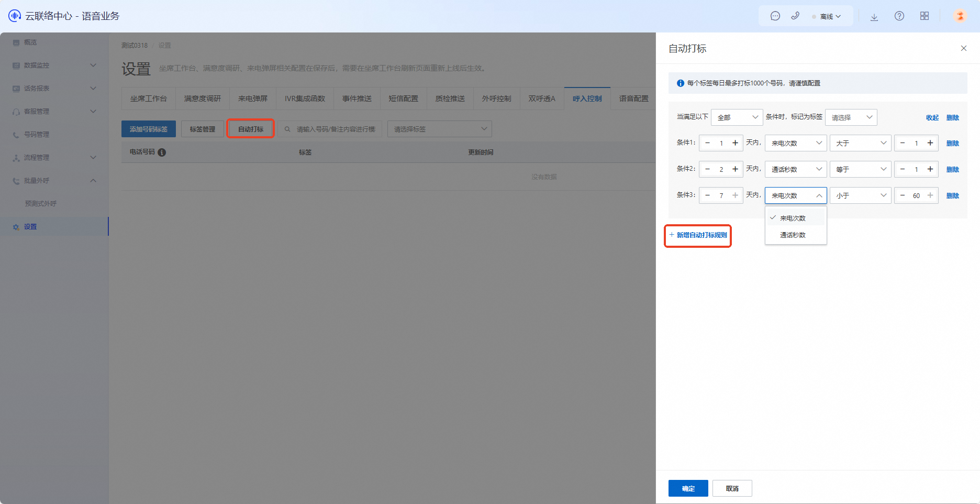980x504 pixels.
Task: Switch to 事件推送 tab
Action: point(357,98)
